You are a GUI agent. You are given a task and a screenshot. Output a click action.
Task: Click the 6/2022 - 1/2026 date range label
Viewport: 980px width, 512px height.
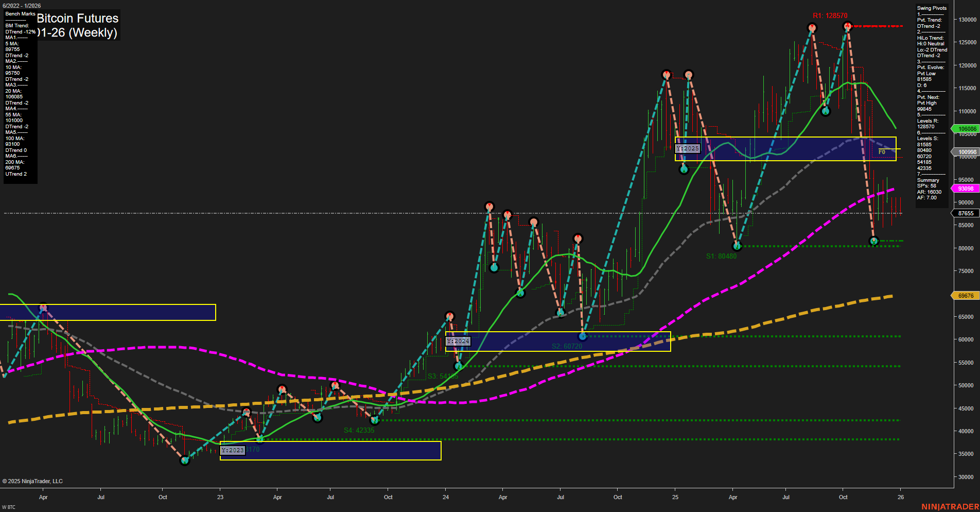pos(23,6)
